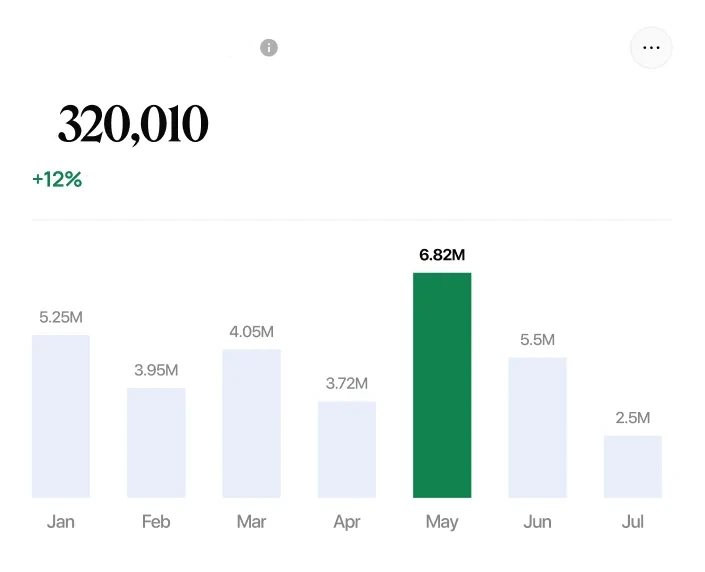Select the green May bar
Viewport: 705px width, 572px height.
(x=442, y=385)
